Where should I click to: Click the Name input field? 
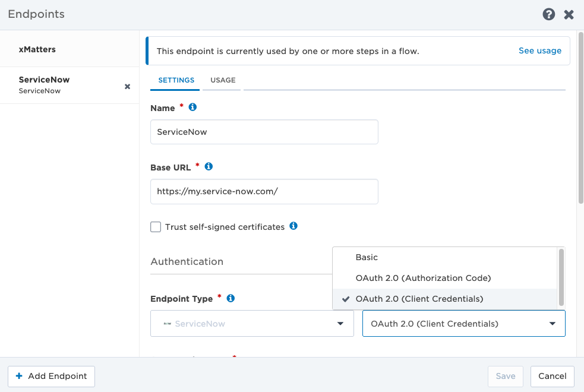[x=264, y=132]
